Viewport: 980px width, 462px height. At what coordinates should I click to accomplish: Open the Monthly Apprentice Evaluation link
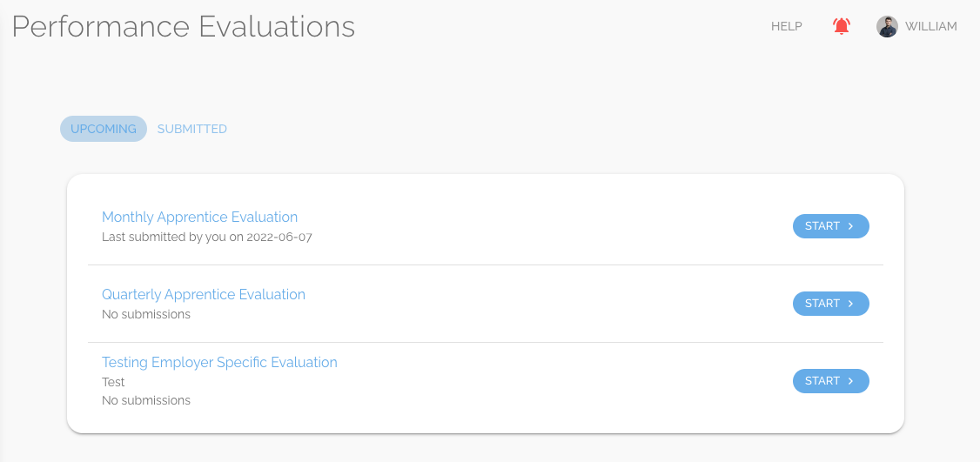coord(199,217)
